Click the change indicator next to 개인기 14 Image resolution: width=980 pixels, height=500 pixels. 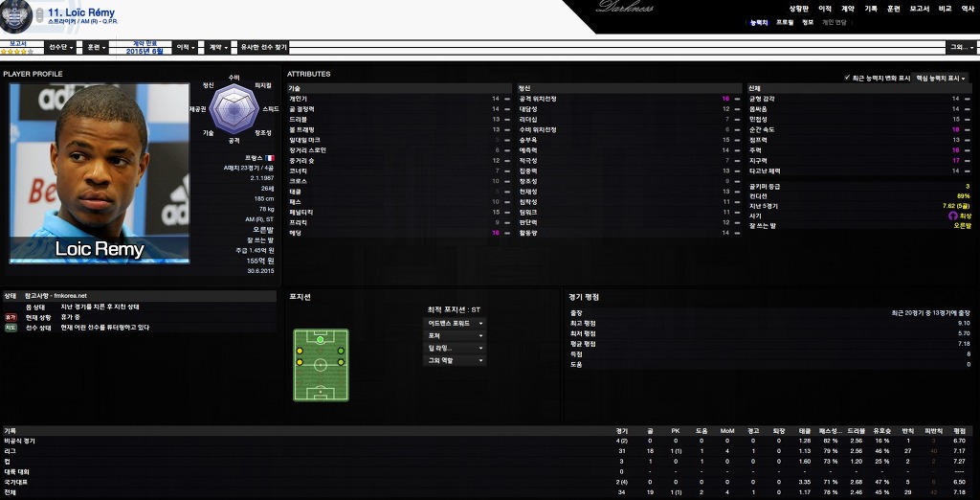(507, 99)
